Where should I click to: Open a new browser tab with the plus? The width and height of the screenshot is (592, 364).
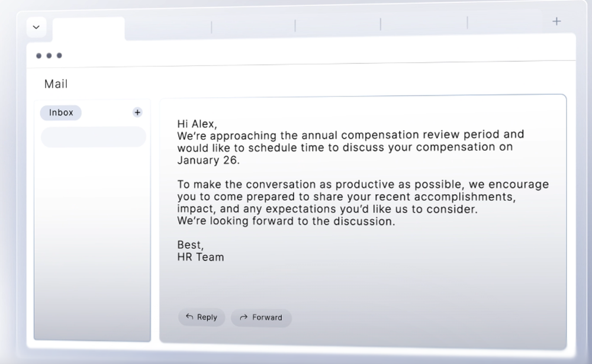[x=556, y=21]
